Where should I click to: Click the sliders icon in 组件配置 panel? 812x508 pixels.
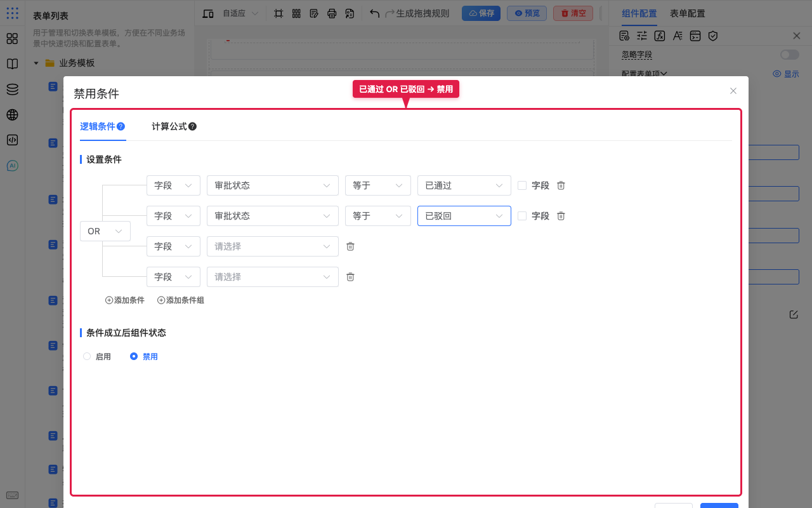point(642,36)
